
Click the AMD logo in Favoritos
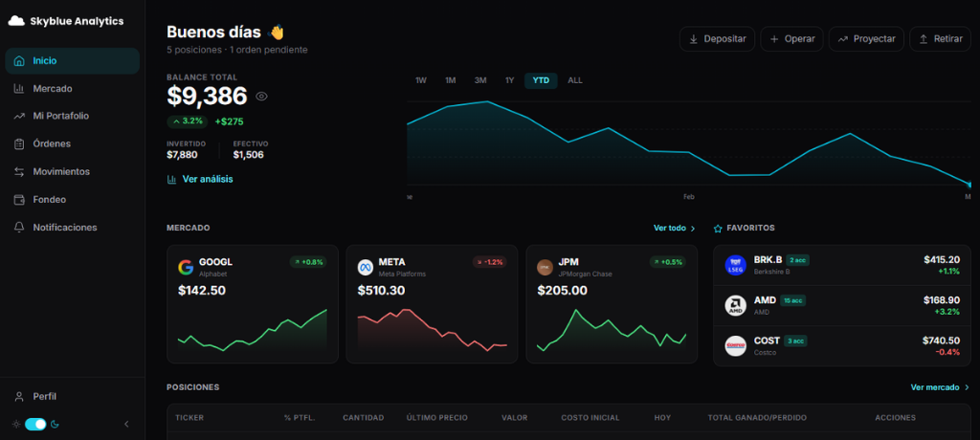click(736, 306)
